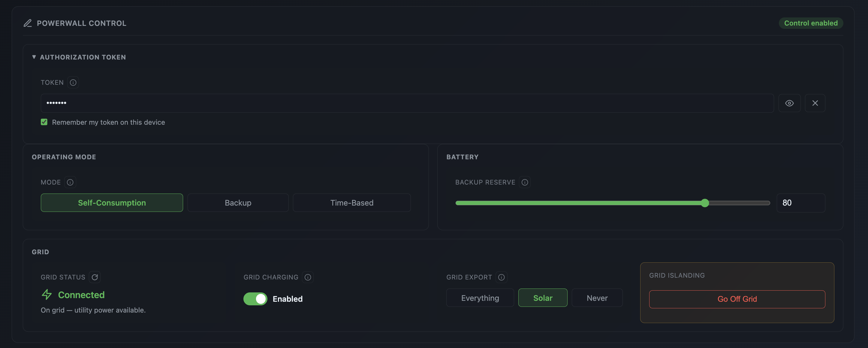The image size is (868, 348).
Task: Set grid export to Never
Action: (597, 298)
